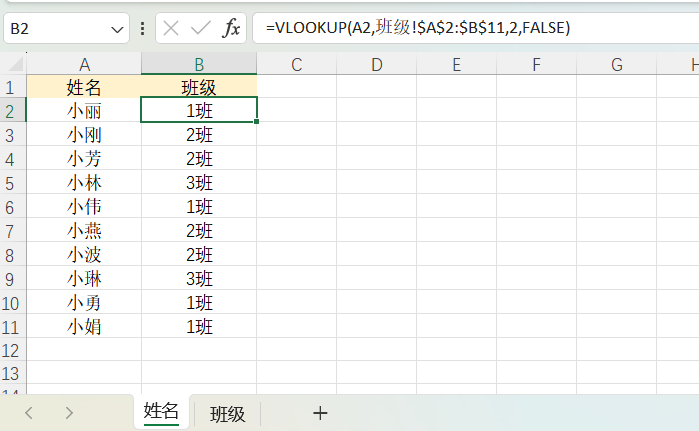Viewport: 699px width, 431px height.
Task: Click cell containing 小林
Action: click(84, 183)
